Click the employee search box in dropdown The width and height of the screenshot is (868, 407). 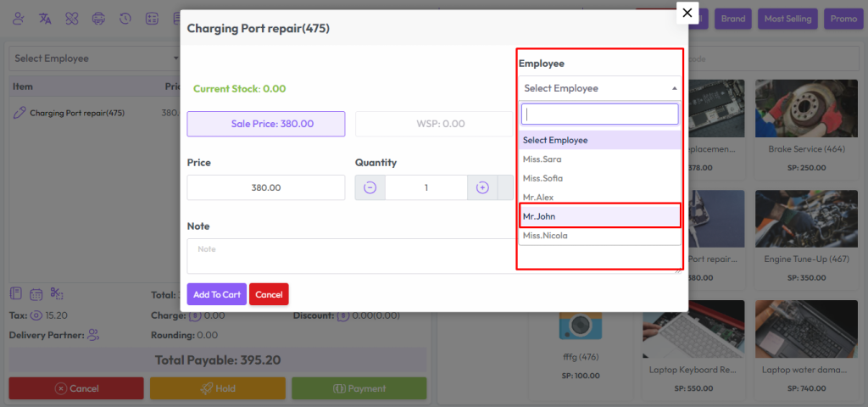(x=600, y=114)
